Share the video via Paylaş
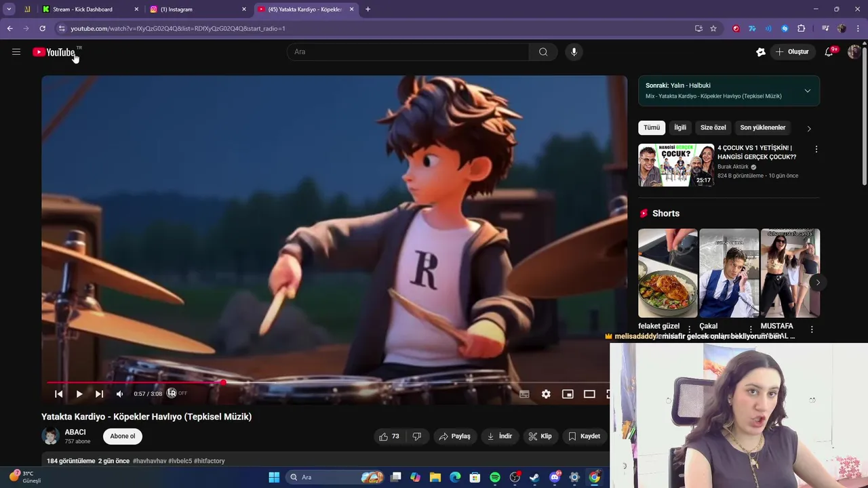The image size is (868, 488). pos(454,436)
